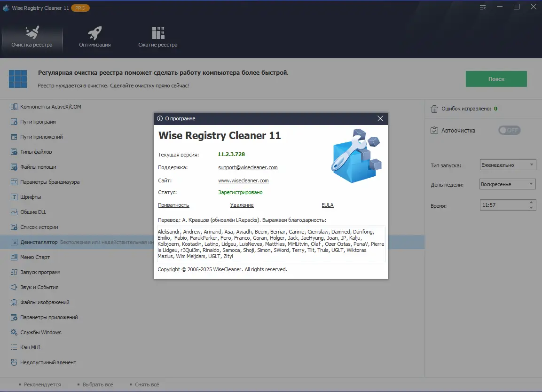The image size is (542, 392).
Task: Click the Деинсталлятор category icon
Action: (x=14, y=242)
